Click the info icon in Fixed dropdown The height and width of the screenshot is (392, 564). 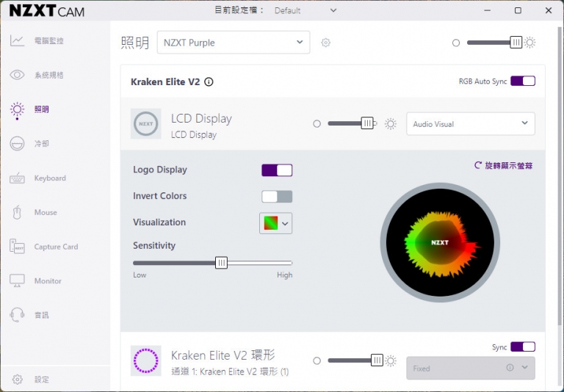[x=510, y=368]
